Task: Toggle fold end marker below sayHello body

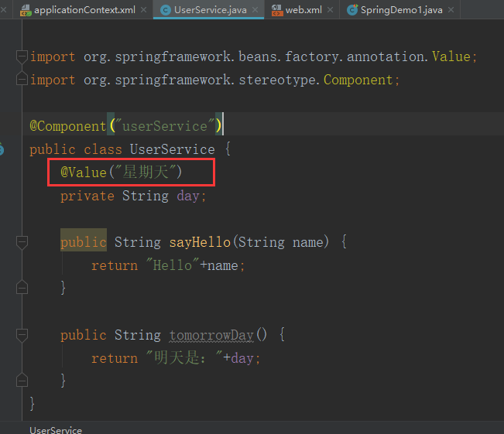Action: pyautogui.click(x=22, y=288)
